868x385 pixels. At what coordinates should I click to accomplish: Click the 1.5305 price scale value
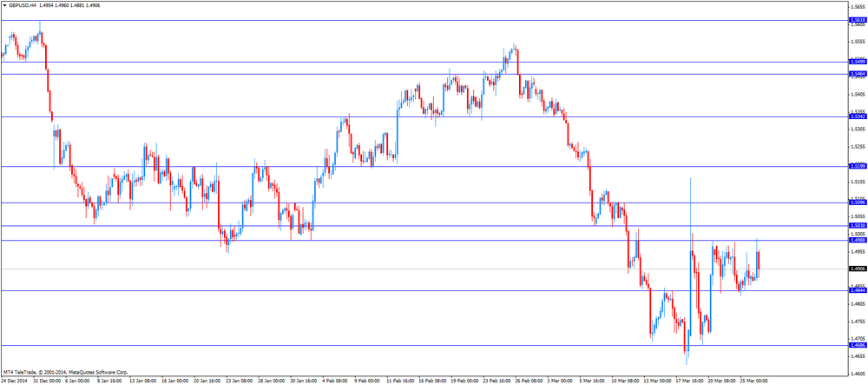tap(857, 129)
